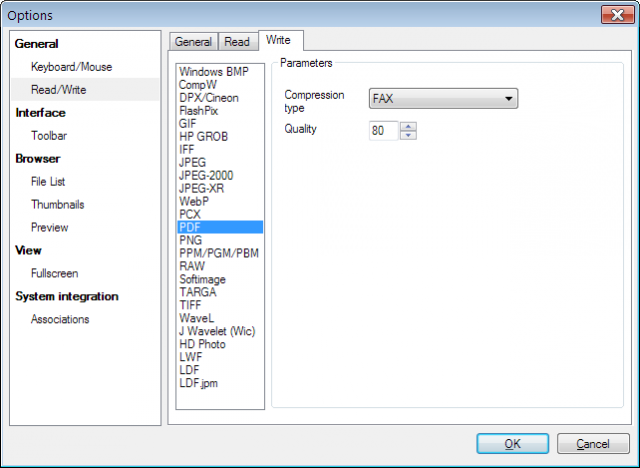Viewport: 640px width, 468px height.
Task: Close the Options window
Action: (618, 15)
